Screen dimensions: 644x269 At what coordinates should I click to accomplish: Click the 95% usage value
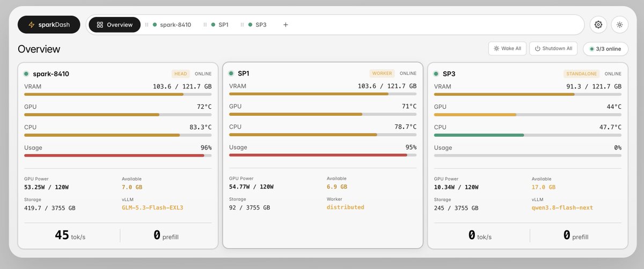point(411,147)
